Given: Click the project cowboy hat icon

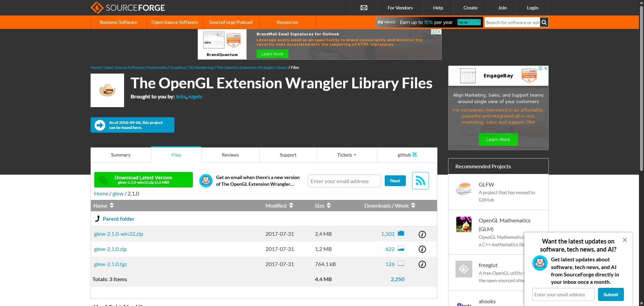Looking at the screenshot, I should (x=107, y=90).
